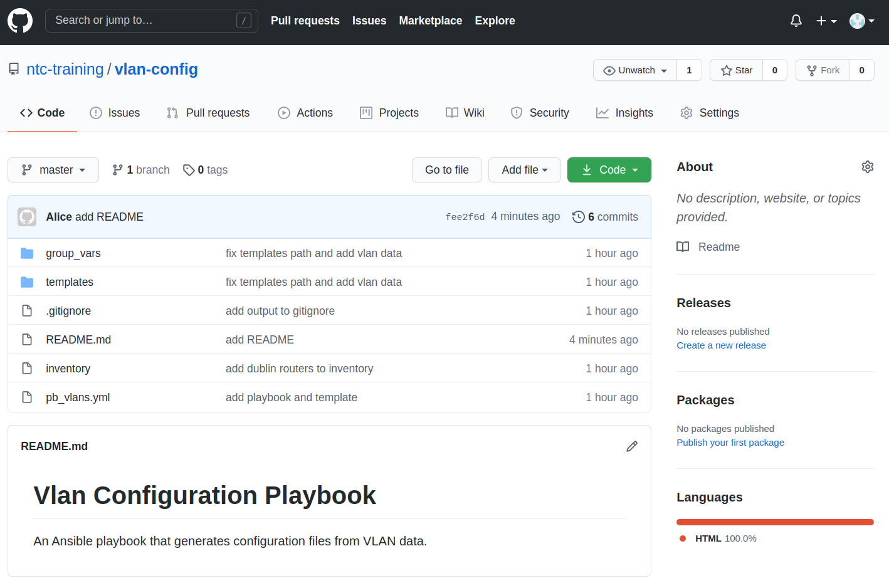Image resolution: width=889 pixels, height=588 pixels.
Task: Open About settings gear icon
Action: click(867, 167)
